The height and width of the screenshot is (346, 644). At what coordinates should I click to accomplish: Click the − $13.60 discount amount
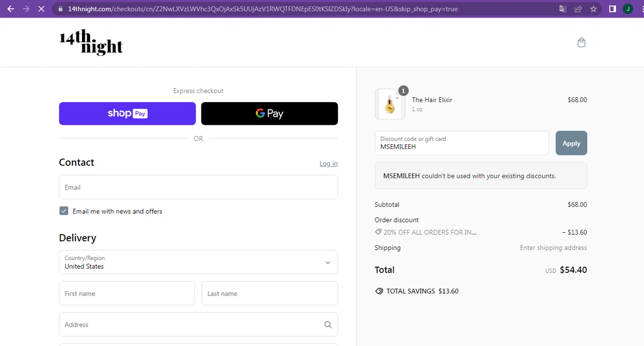pyautogui.click(x=574, y=232)
